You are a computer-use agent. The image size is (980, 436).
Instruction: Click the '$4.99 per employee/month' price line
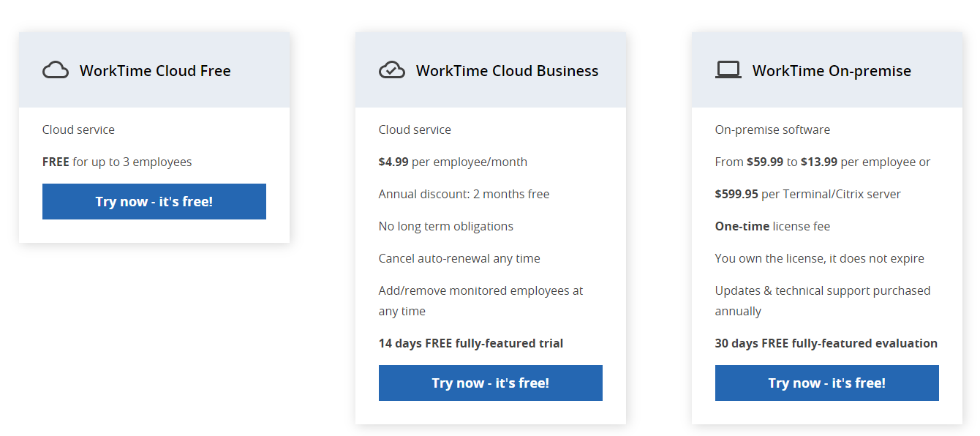click(x=453, y=162)
